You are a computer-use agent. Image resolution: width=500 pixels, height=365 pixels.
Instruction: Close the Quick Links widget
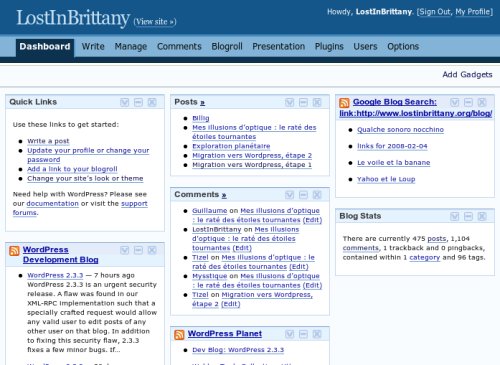152,102
